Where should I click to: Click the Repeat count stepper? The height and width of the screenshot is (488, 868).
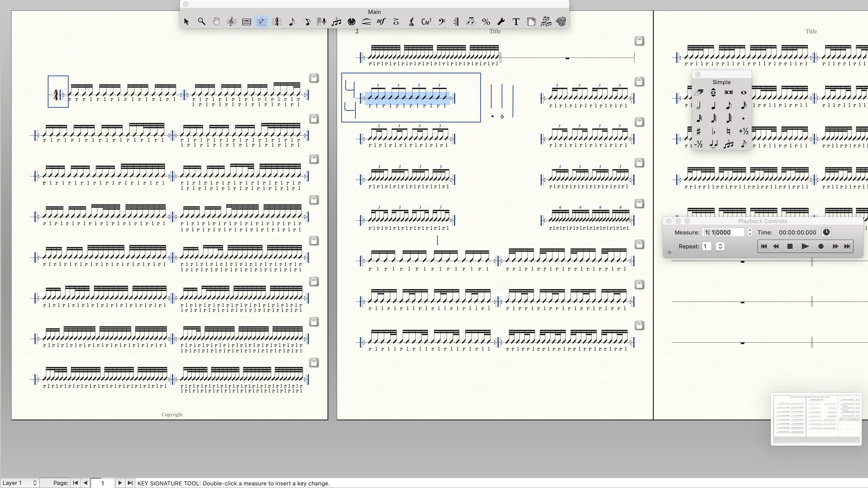tap(720, 247)
